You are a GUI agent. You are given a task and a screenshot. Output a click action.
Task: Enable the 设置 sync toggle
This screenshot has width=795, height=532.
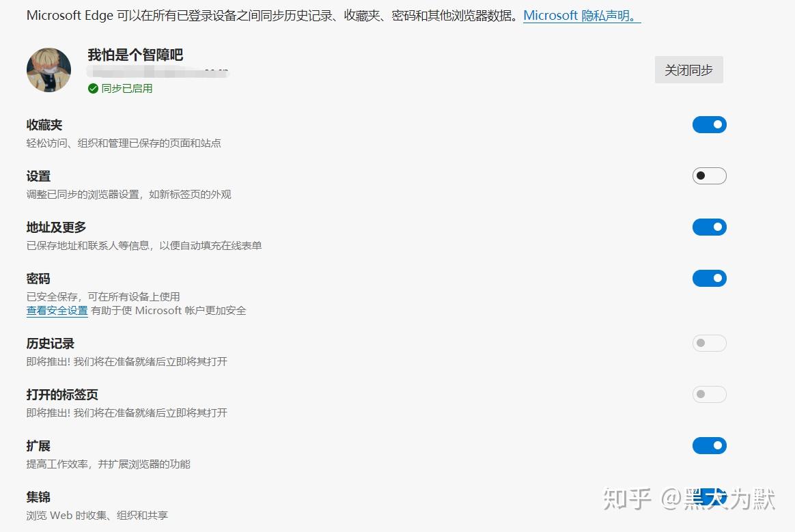(x=710, y=176)
